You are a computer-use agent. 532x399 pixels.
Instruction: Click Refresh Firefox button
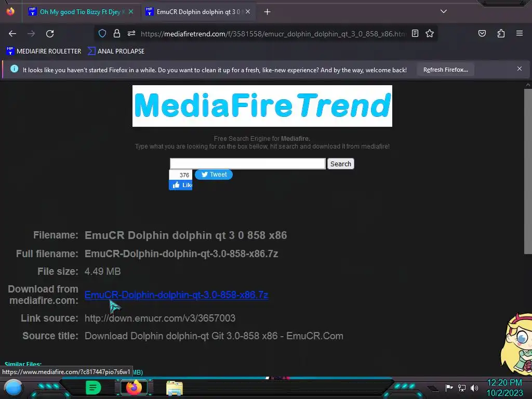point(445,70)
